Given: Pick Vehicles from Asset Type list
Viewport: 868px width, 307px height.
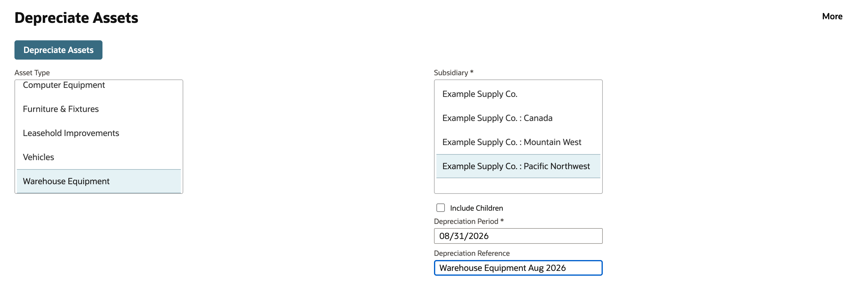Looking at the screenshot, I should click(99, 157).
